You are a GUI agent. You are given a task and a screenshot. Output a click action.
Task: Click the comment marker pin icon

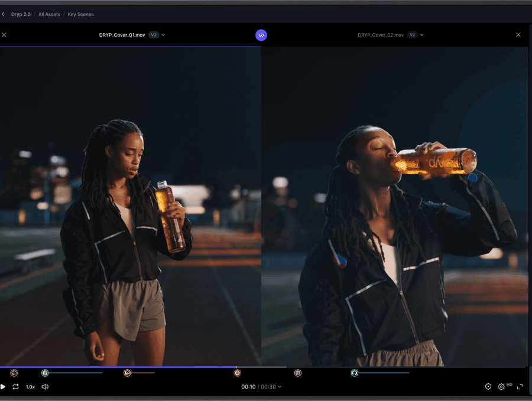pos(488,387)
